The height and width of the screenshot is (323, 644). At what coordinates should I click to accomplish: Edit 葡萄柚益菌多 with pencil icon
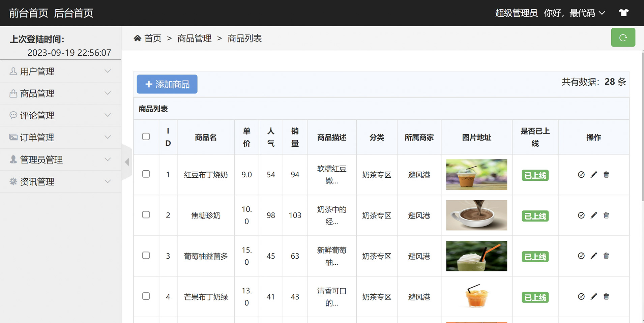point(594,256)
